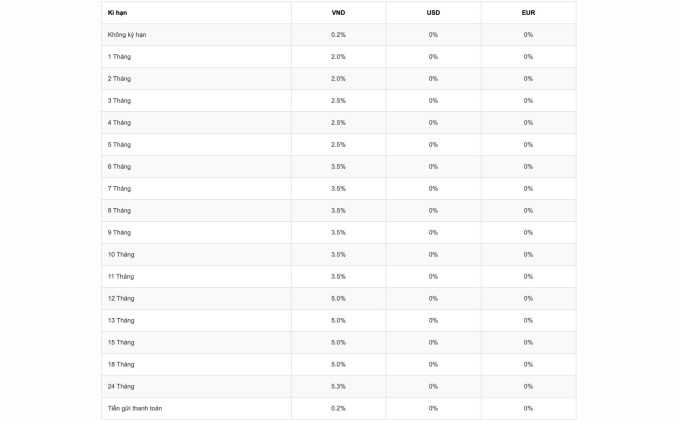Select the 1 Tháng term label

(x=119, y=57)
